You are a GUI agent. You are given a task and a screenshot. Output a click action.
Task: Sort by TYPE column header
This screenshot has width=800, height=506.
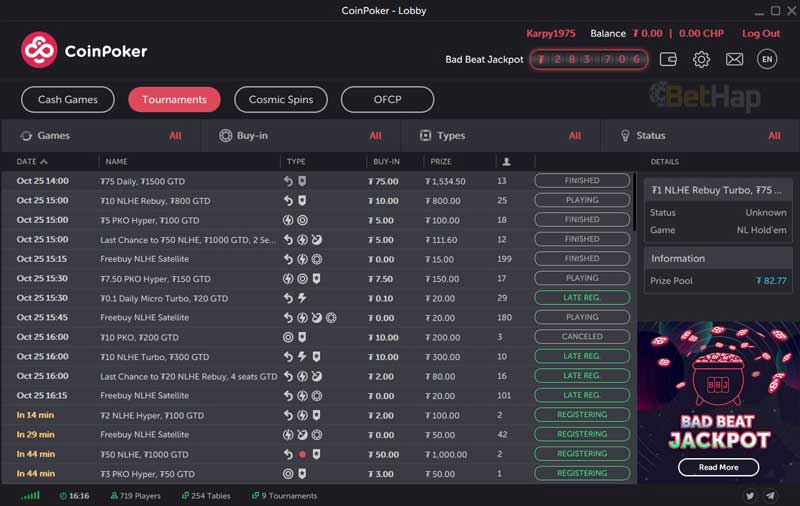(296, 162)
